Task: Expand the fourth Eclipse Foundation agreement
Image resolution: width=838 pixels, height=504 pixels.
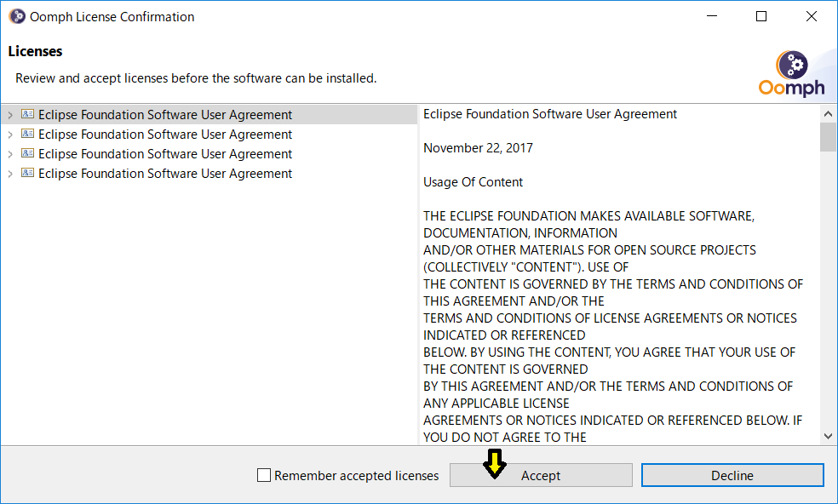Action: click(x=10, y=175)
